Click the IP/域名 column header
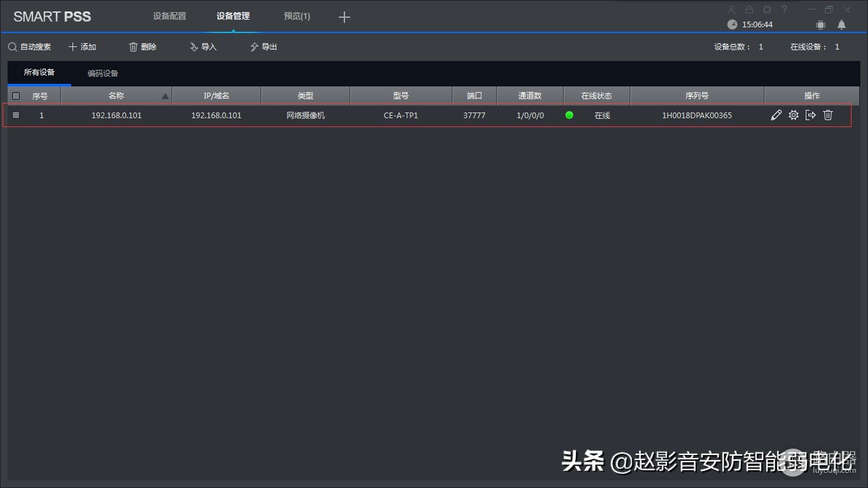 tap(216, 96)
